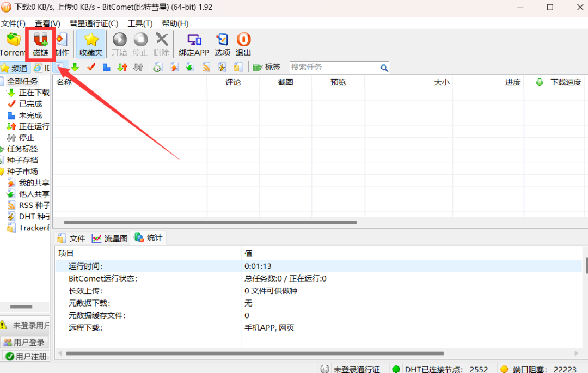Viewport: 588px width, 373px height.
Task: Switch to the 流量图 bottom tab
Action: coord(109,238)
